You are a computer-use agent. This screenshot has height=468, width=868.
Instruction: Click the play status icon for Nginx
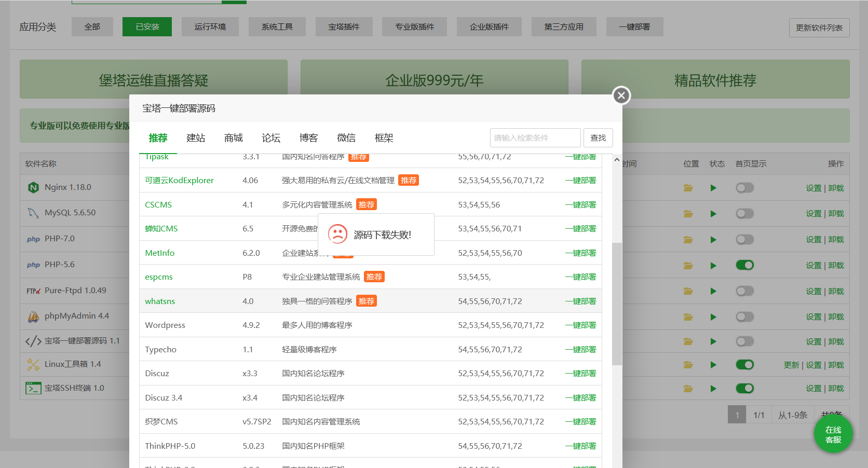[713, 188]
